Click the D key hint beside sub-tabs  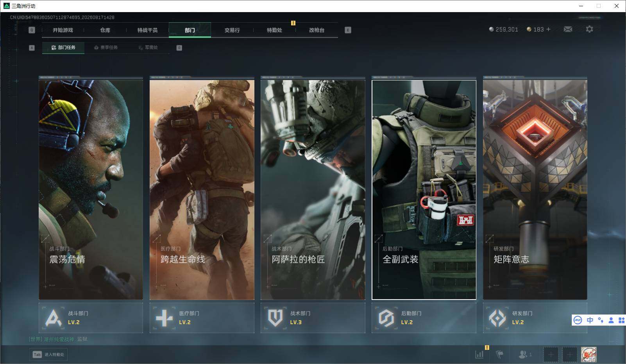click(179, 48)
